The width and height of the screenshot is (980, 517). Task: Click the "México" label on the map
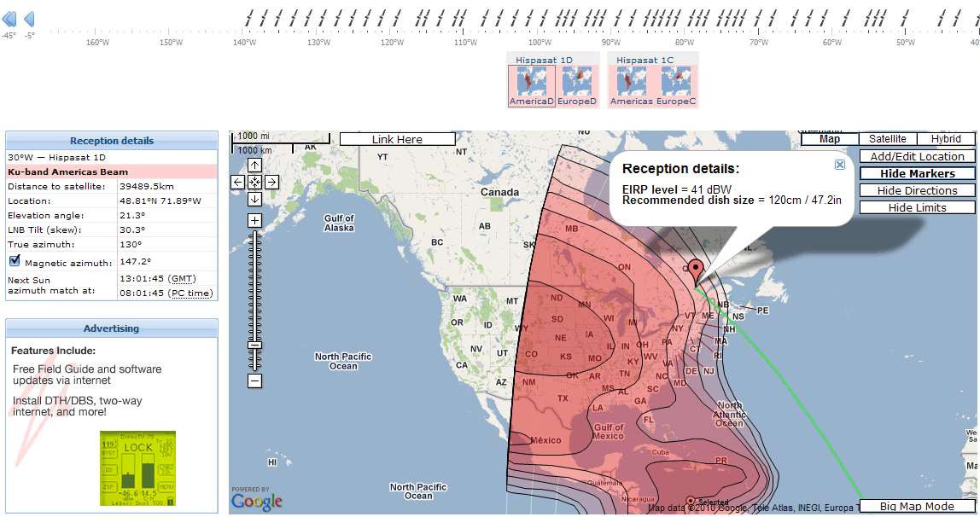[x=545, y=440]
